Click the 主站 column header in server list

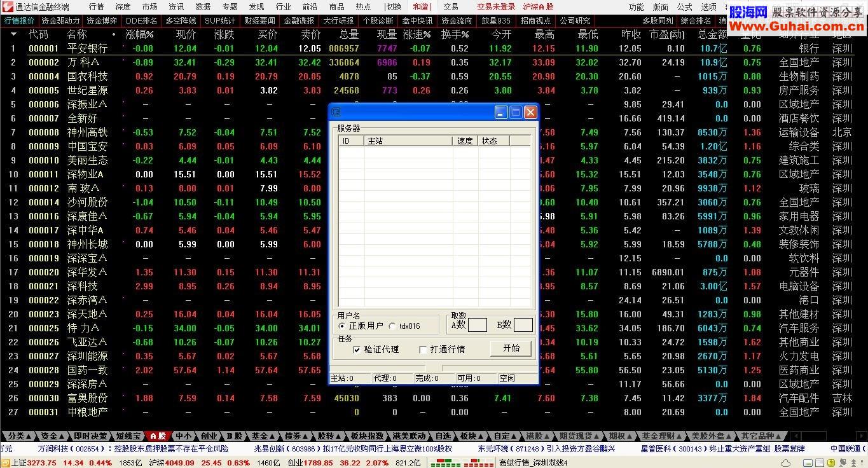tap(408, 141)
